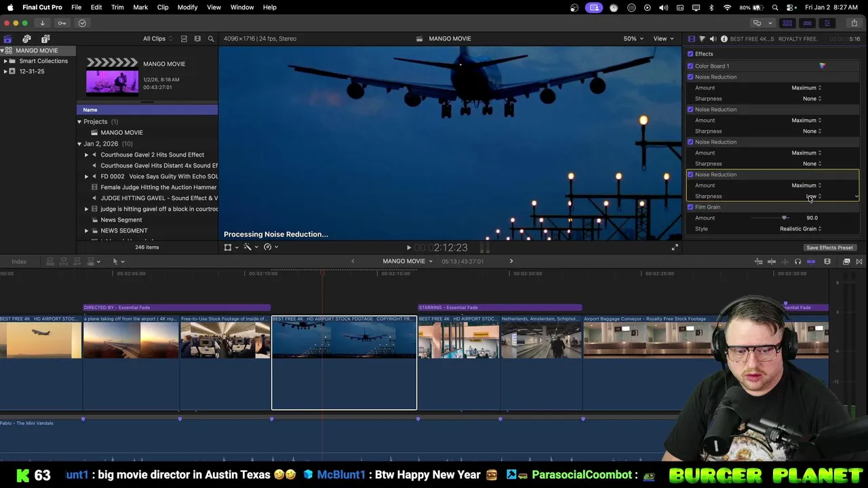Toggle the Timeline panel layout button
868x488 pixels.
(807, 23)
